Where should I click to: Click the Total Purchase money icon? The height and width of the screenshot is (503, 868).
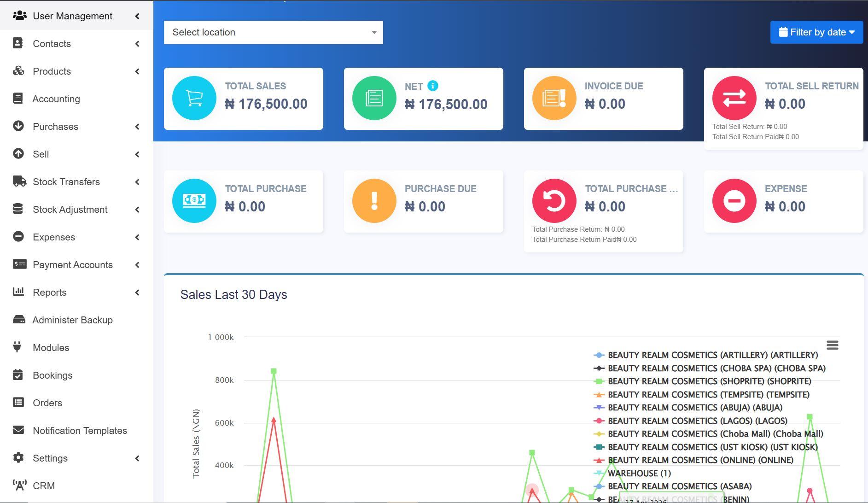pos(194,201)
